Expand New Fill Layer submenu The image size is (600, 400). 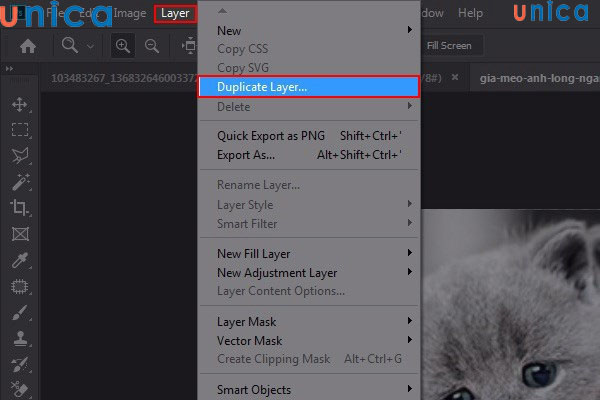tap(309, 253)
